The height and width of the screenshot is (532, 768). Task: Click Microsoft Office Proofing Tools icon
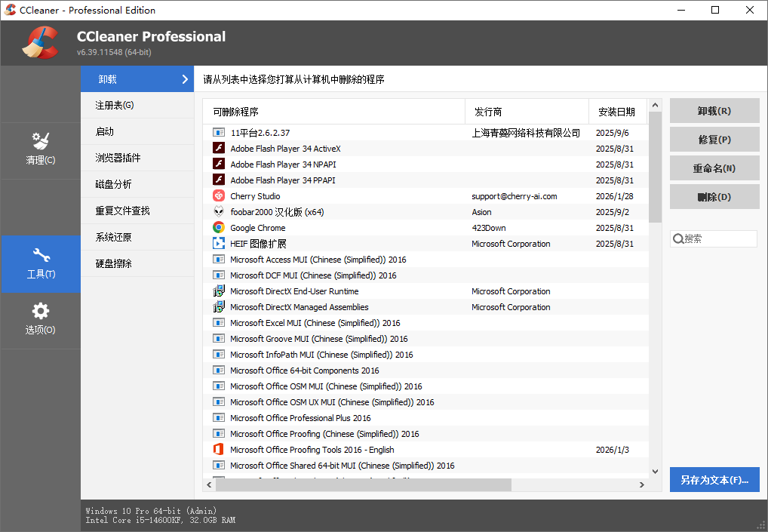pyautogui.click(x=219, y=450)
